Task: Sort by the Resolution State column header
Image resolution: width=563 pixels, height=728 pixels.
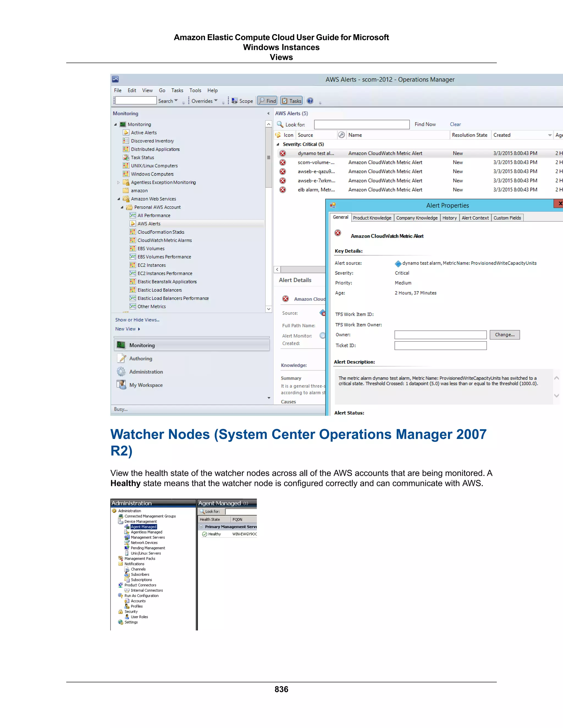Action: [470, 135]
